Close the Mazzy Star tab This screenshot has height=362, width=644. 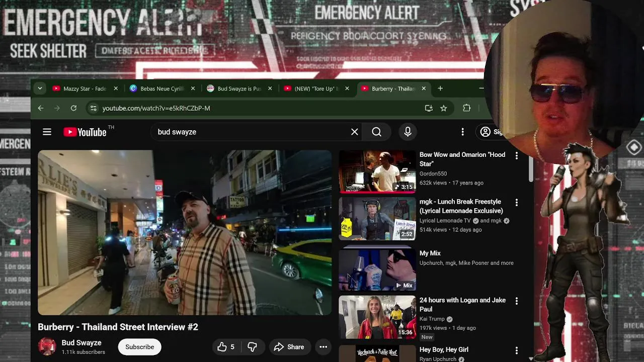[x=116, y=88]
